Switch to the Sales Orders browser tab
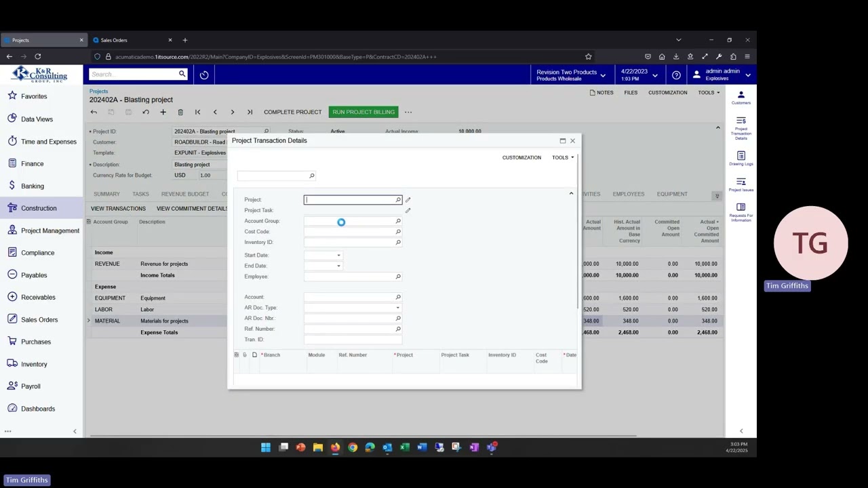The width and height of the screenshot is (868, 488). tap(132, 40)
